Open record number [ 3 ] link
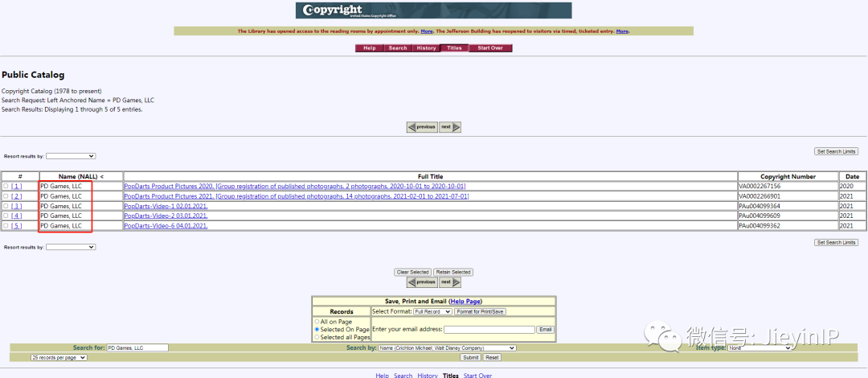Viewport: 868px width, 378px height. 17,206
